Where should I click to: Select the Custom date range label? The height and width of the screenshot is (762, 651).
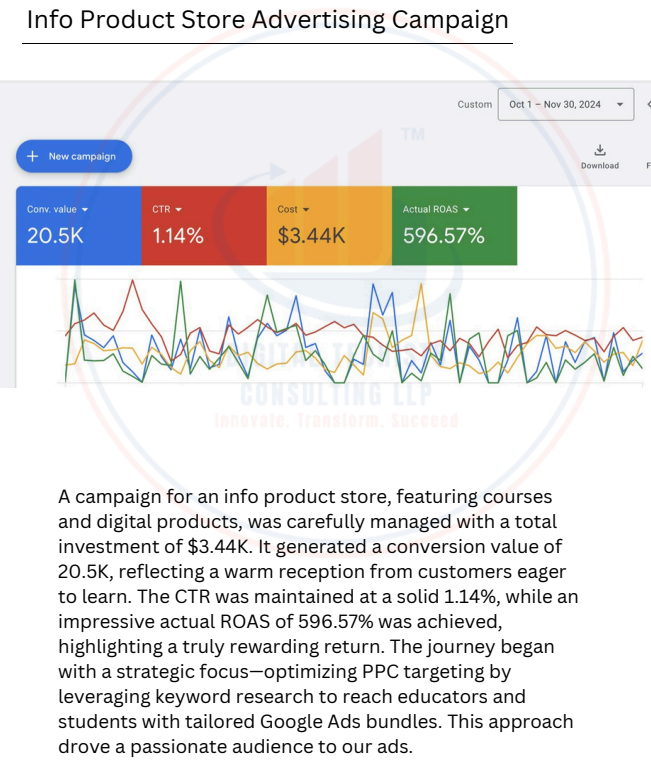[475, 104]
